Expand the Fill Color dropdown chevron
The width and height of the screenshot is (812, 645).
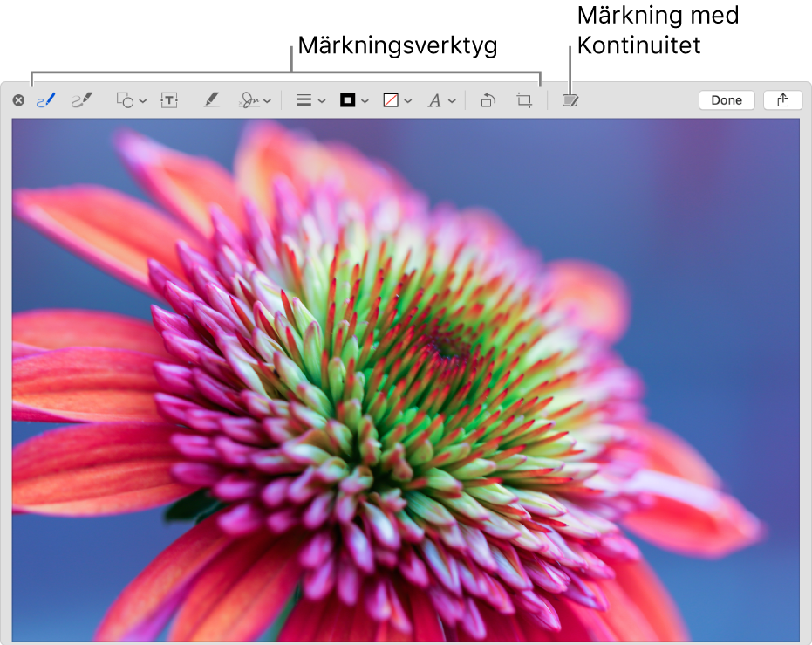(x=408, y=101)
